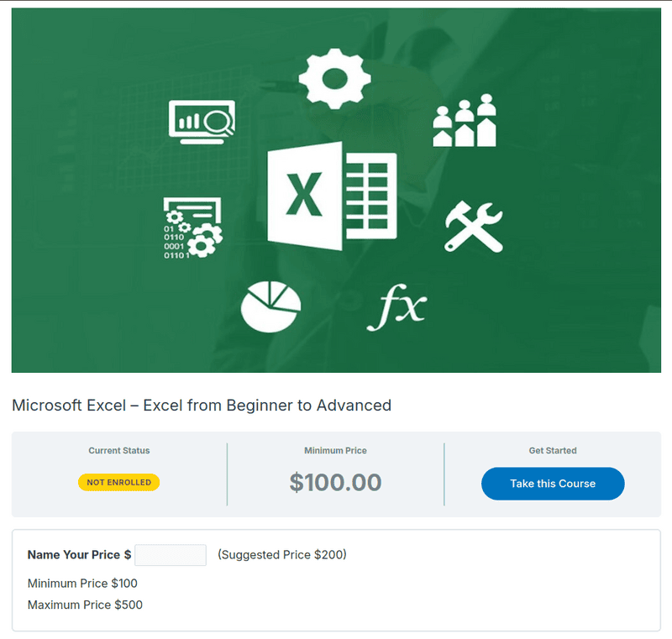
Task: Click the NOT ENROLLED status badge
Action: point(118,483)
